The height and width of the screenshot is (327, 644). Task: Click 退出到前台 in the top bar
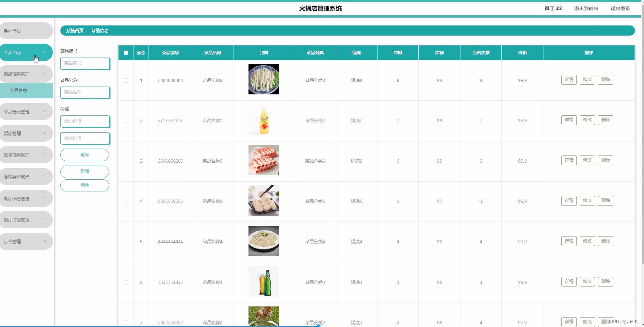pos(586,9)
